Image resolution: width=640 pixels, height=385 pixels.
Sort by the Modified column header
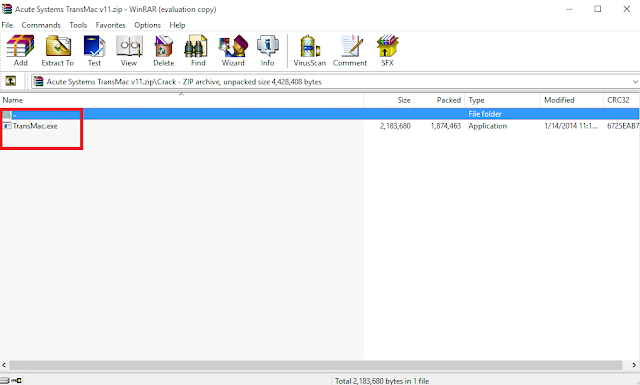point(571,100)
